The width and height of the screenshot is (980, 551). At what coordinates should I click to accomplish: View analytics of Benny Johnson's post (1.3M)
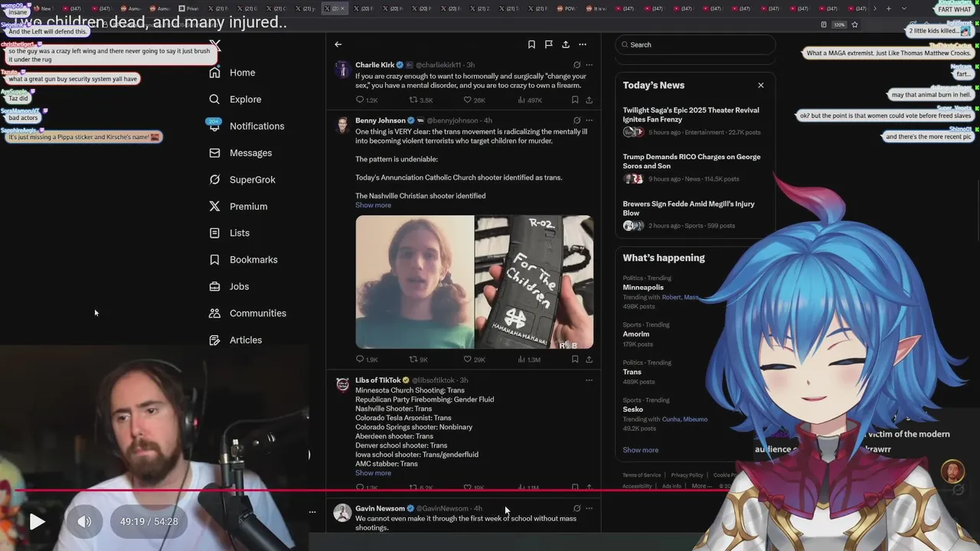[529, 360]
